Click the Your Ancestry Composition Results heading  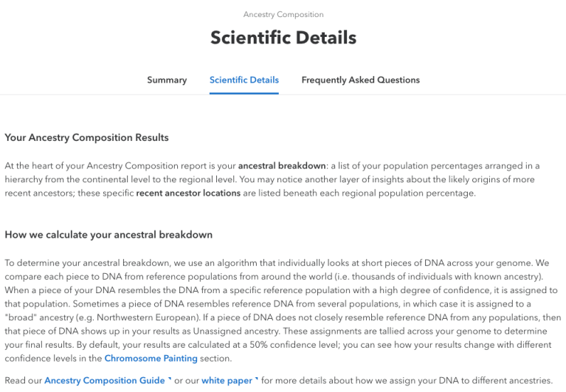point(86,137)
